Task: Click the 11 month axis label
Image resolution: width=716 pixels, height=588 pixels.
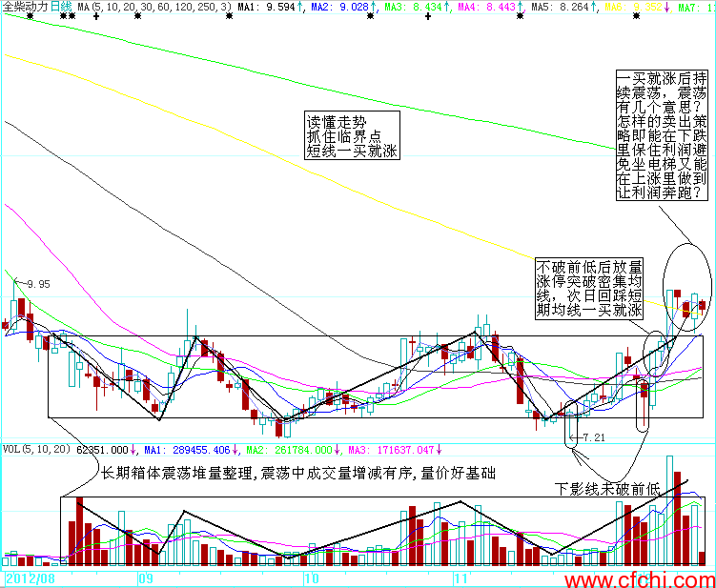Action: pyautogui.click(x=461, y=579)
